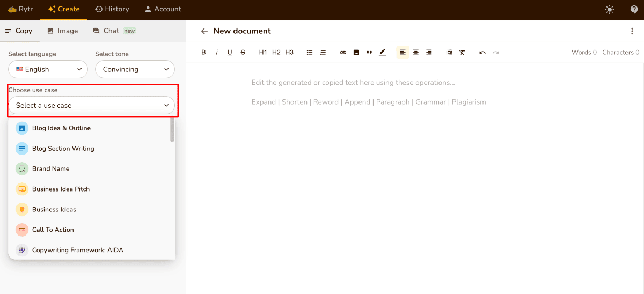Screen dimensions: 644x294
Task: Clear text formatting
Action: click(x=462, y=53)
